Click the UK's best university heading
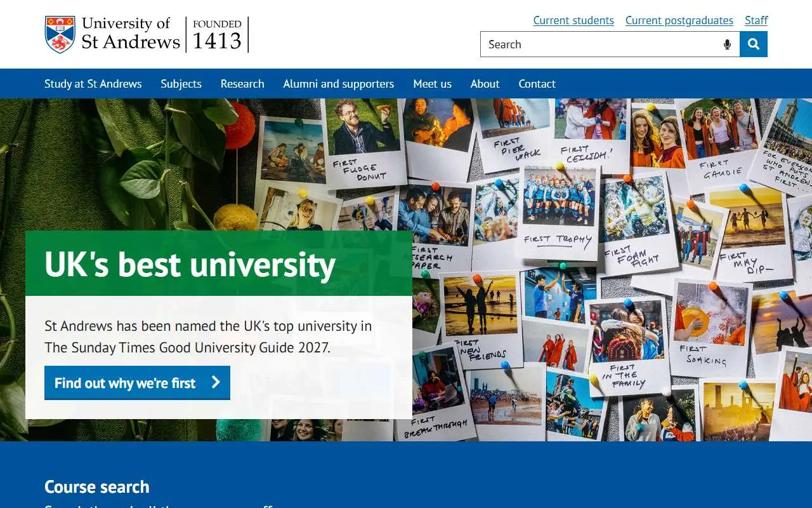Image resolution: width=812 pixels, height=508 pixels. (x=190, y=264)
